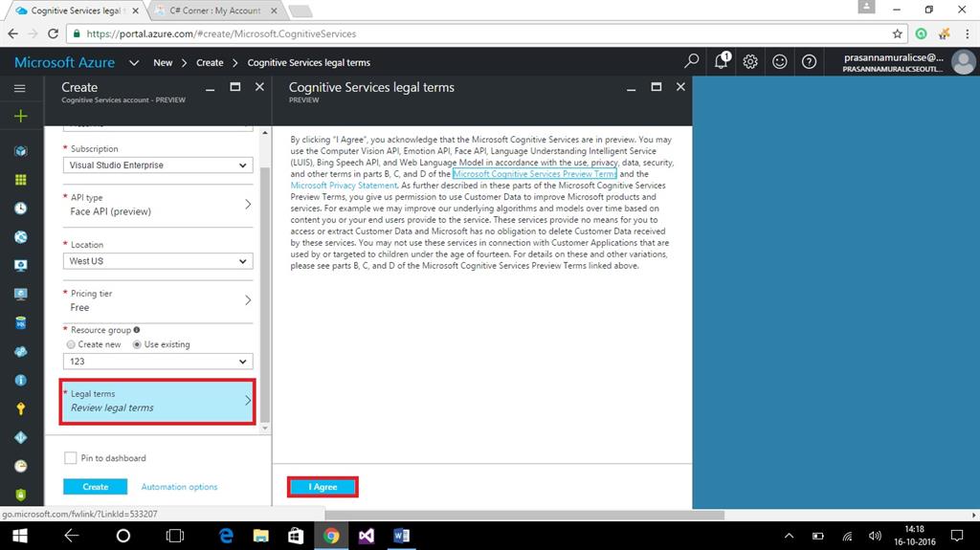Click the I Agree button

[323, 487]
